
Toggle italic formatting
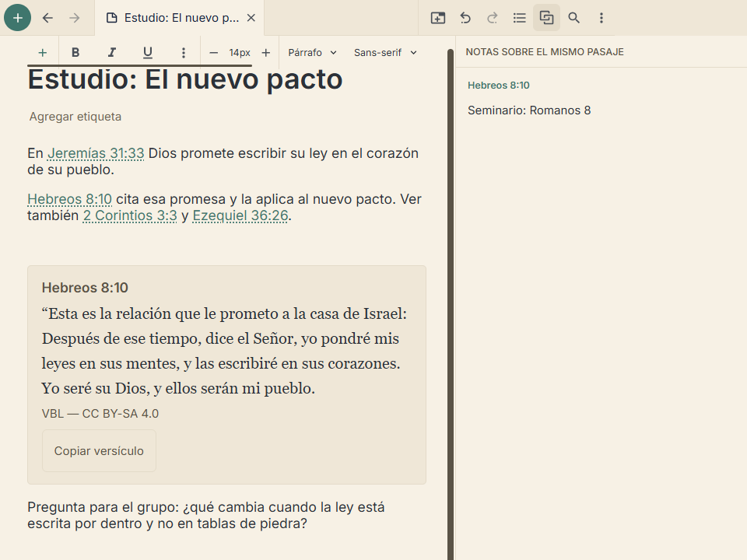pos(111,52)
